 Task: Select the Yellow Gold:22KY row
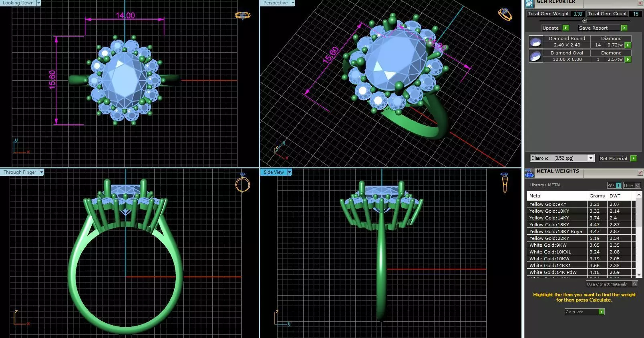tap(581, 238)
